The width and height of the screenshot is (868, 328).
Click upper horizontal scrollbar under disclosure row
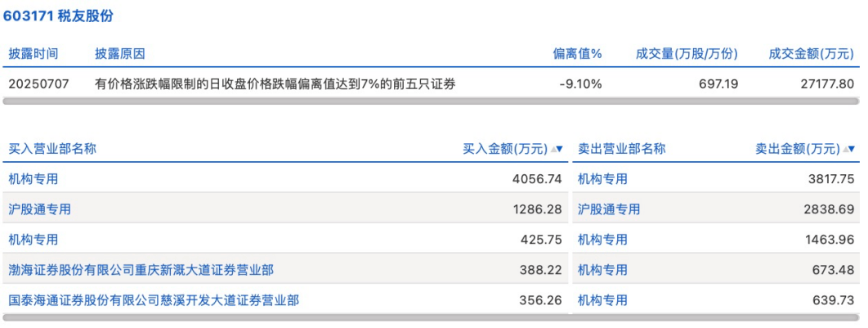pyautogui.click(x=432, y=101)
